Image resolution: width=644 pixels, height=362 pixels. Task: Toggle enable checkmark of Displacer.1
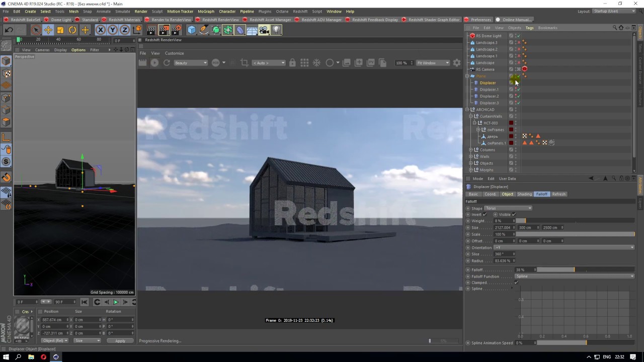coord(519,89)
